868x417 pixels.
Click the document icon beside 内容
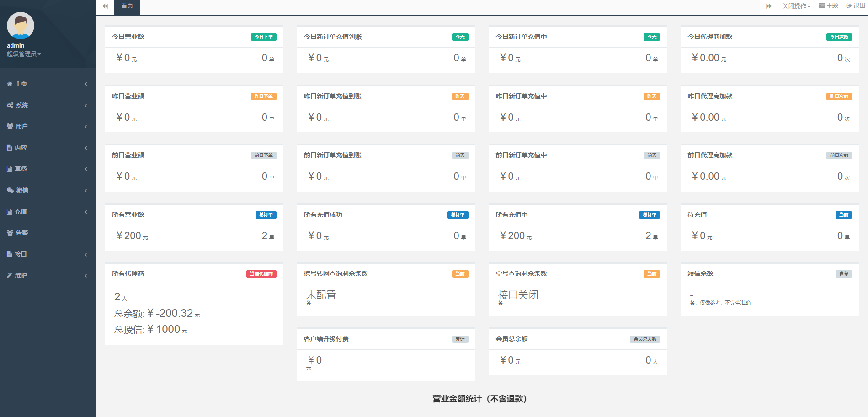[10, 148]
